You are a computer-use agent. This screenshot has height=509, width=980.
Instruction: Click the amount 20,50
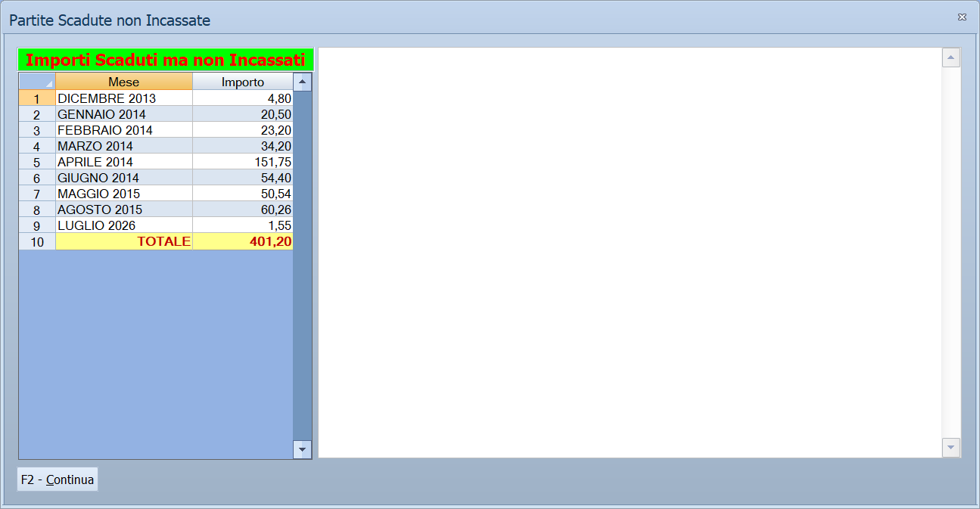pyautogui.click(x=243, y=114)
